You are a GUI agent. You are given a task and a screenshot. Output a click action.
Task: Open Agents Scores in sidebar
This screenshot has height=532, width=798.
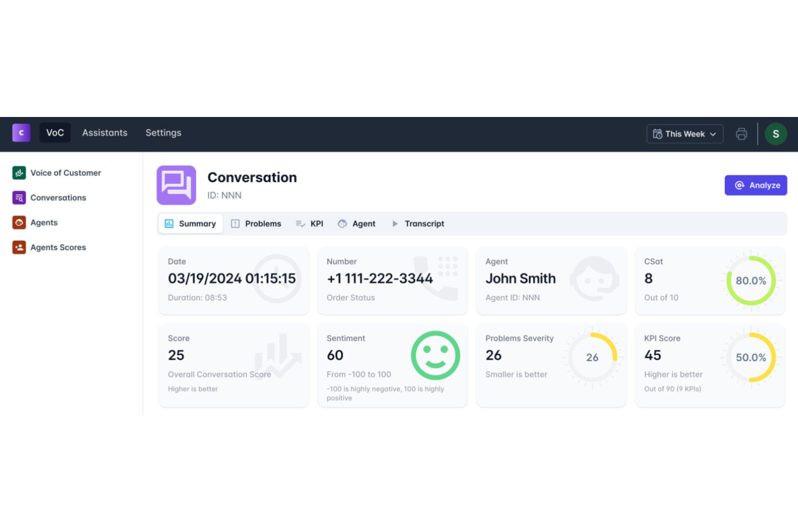(x=58, y=247)
